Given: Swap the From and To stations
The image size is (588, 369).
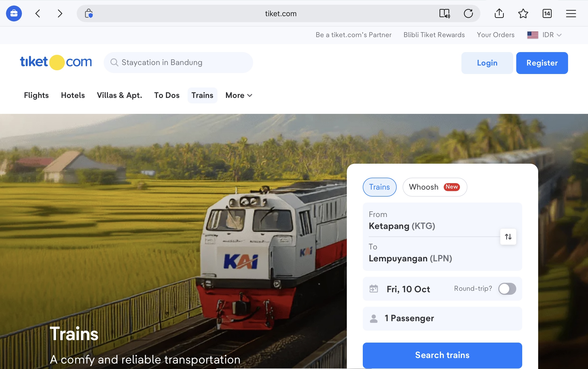Looking at the screenshot, I should 508,237.
